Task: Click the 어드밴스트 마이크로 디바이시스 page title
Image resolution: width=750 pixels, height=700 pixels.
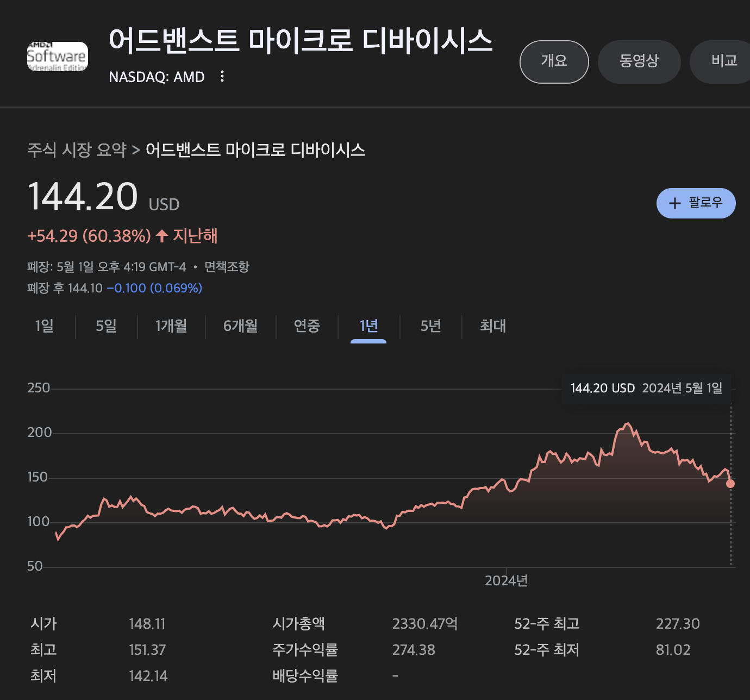Action: [301, 41]
